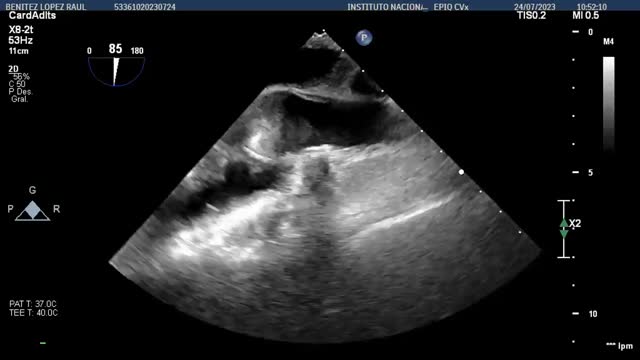640x360 pixels.
Task: Click the depth scale marker 10
Action: (x=593, y=314)
